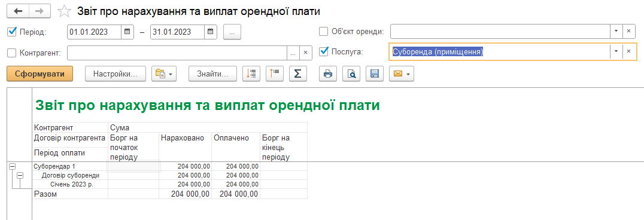Open the Настройки... dialog
644x220 pixels.
(x=116, y=74)
